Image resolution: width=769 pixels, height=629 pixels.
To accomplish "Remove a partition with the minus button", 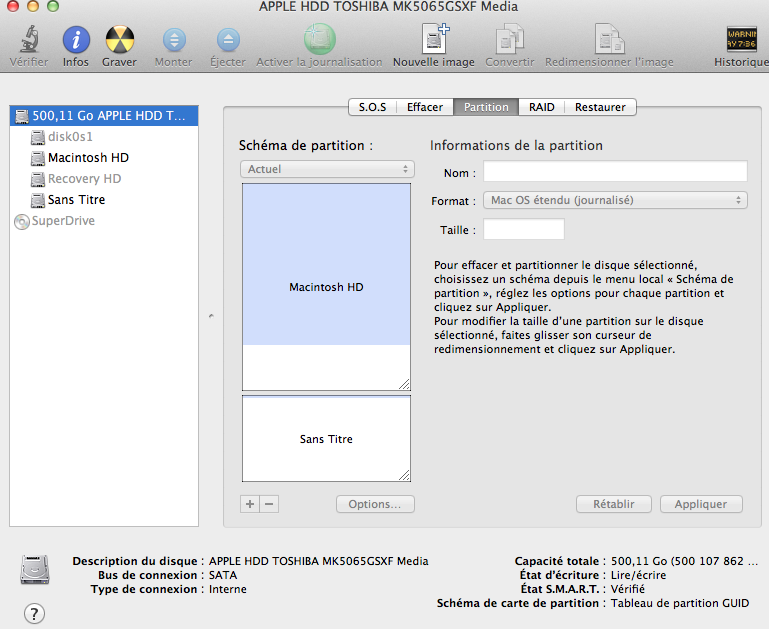I will pyautogui.click(x=269, y=504).
